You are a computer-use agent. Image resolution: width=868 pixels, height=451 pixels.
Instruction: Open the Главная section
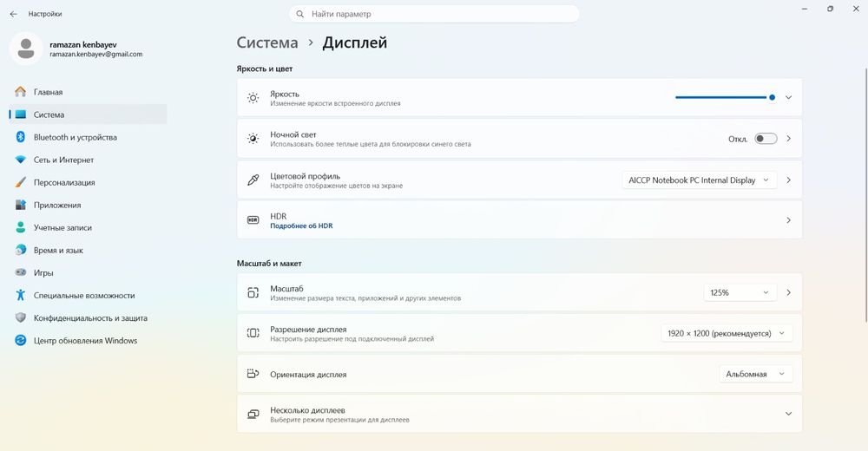(88, 92)
